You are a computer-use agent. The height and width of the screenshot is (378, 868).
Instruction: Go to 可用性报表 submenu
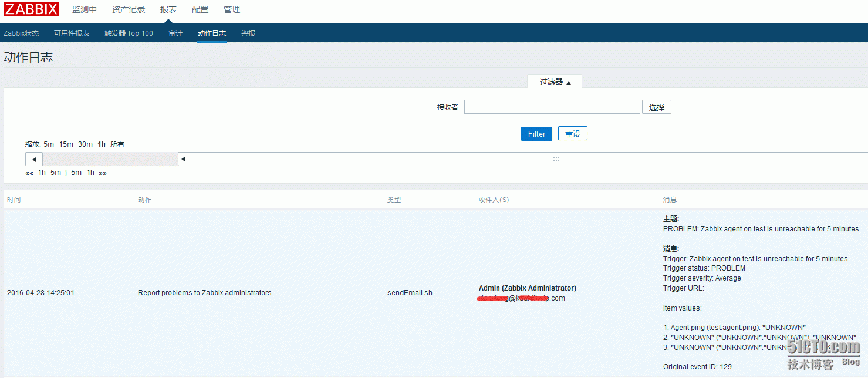pyautogui.click(x=72, y=33)
